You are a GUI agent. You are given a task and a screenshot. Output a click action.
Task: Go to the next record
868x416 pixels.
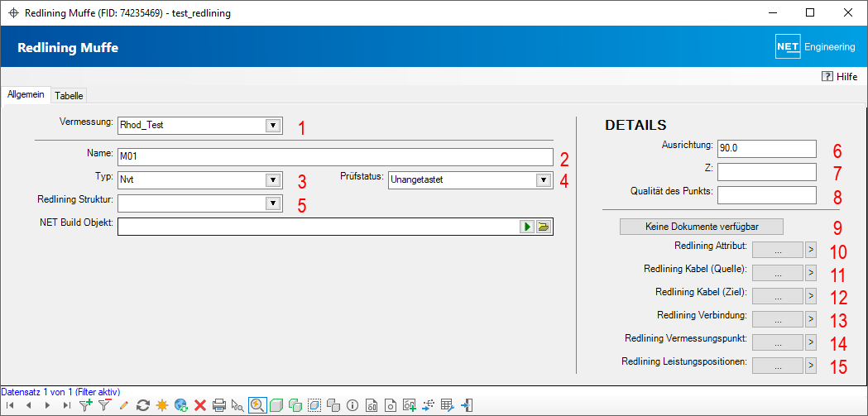48,405
